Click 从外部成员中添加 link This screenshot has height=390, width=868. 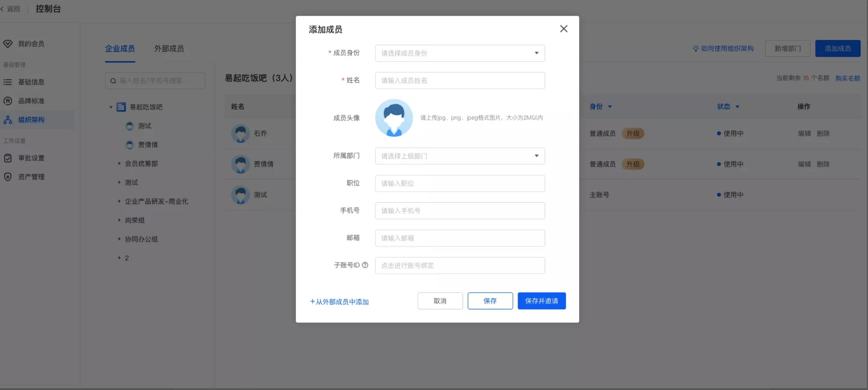coord(339,302)
